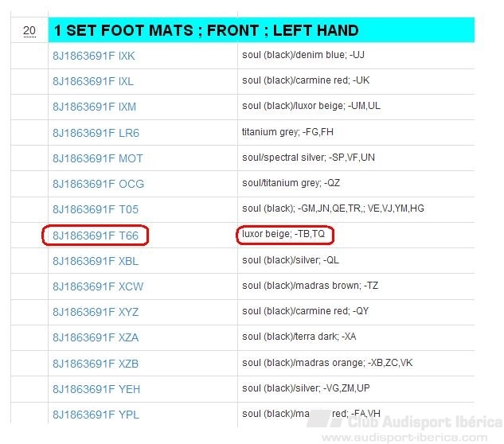Select the 8J1863691F LR6 titanium grey part
The image size is (504, 444).
click(x=96, y=133)
